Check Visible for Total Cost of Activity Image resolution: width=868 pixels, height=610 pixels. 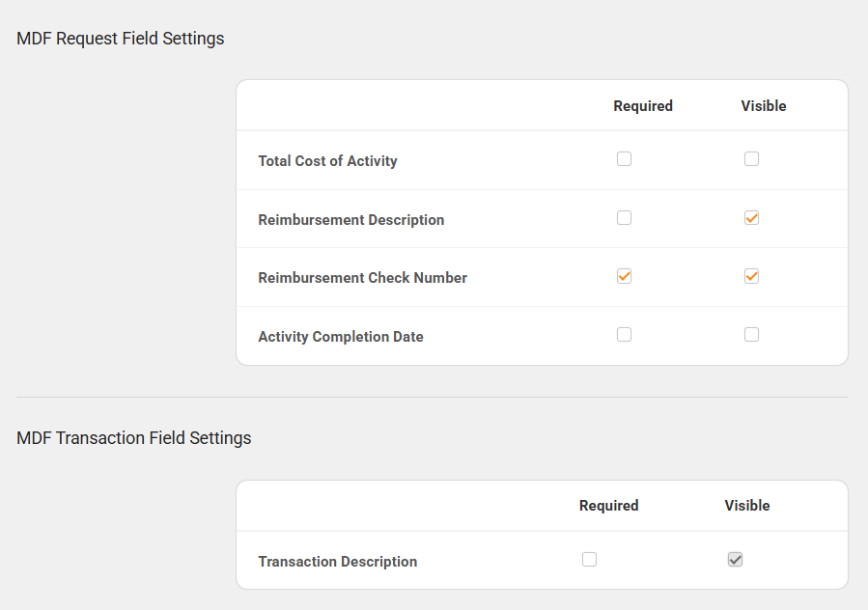click(751, 159)
